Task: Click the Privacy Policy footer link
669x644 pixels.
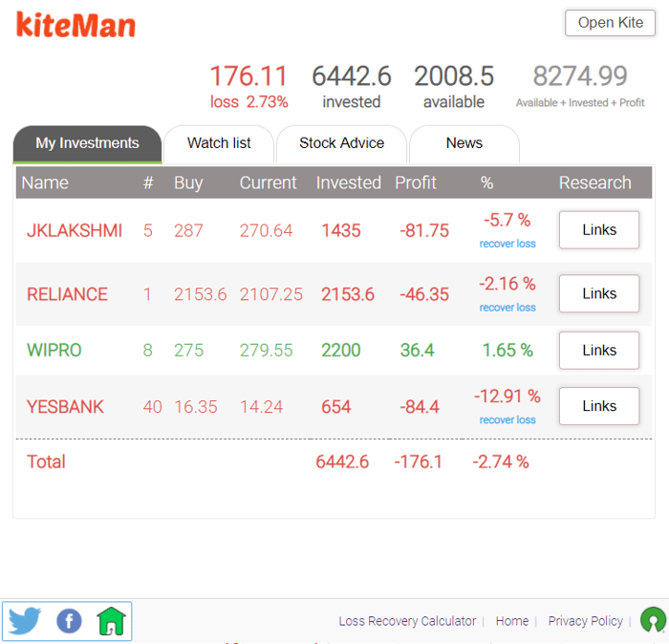Action: 585,621
